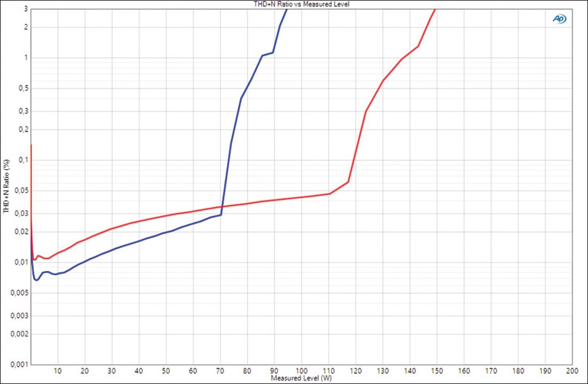Click x-axis tick label "80"
Screen dimensions: 588x384
[x=247, y=371]
